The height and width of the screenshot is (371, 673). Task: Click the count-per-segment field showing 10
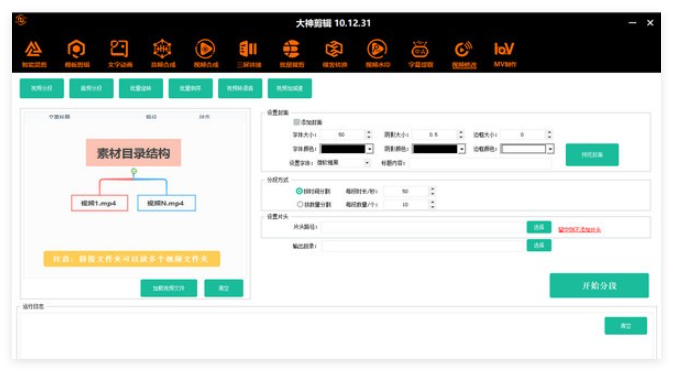406,205
